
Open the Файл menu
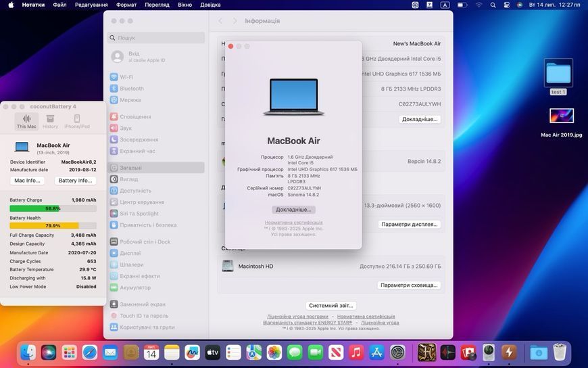[59, 5]
